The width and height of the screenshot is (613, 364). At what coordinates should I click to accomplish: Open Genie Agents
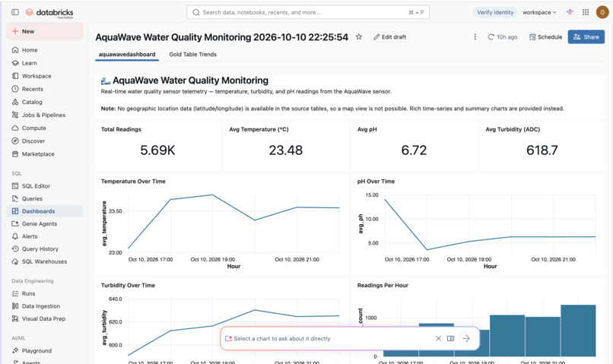tap(45, 223)
